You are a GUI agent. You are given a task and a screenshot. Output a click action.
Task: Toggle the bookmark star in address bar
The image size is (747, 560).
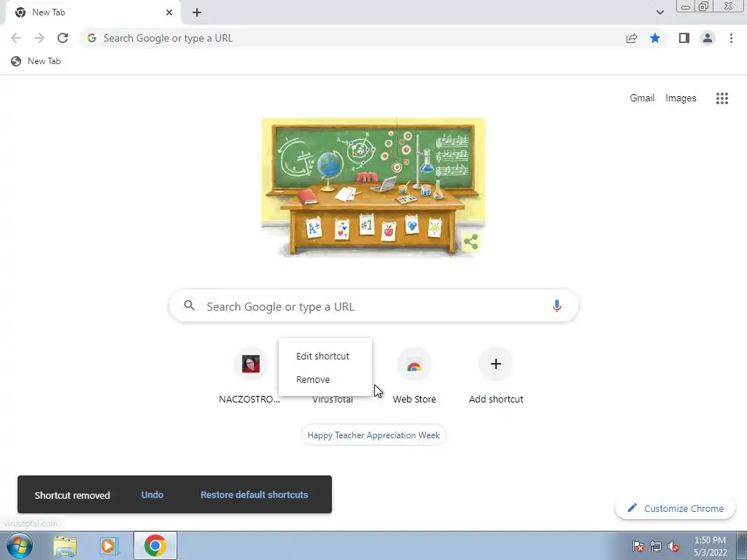[655, 38]
